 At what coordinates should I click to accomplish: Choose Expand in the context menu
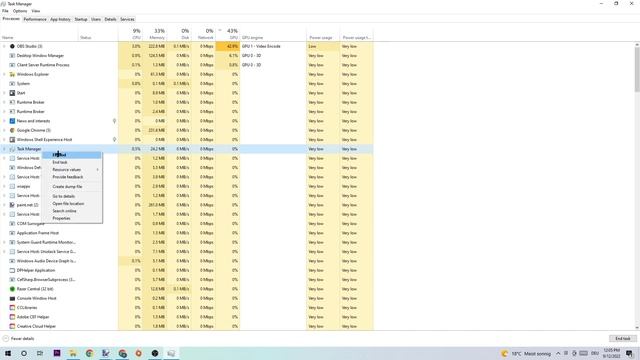(72, 155)
